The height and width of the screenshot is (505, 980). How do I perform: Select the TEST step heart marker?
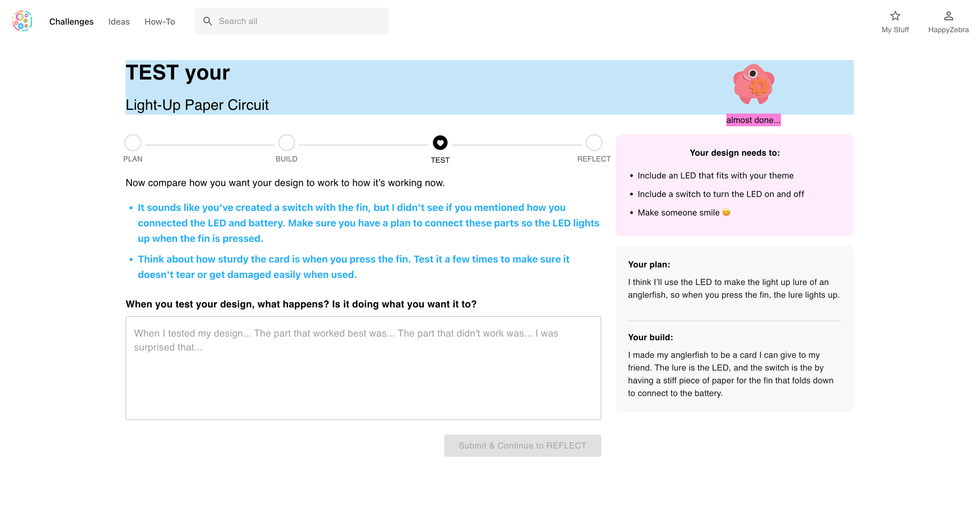[x=440, y=143]
